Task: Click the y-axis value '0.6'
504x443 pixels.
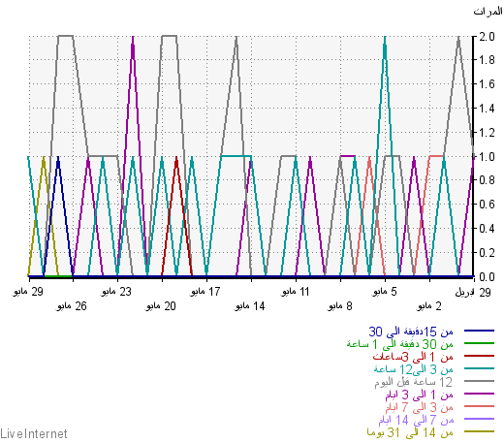Action: point(487,205)
